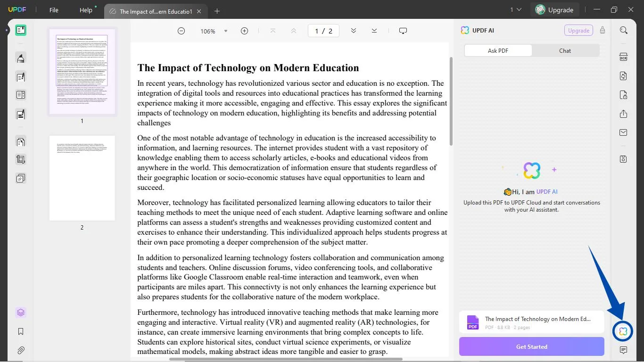Screen dimensions: 644x362
Task: Click the Get Started button
Action: (x=531, y=346)
